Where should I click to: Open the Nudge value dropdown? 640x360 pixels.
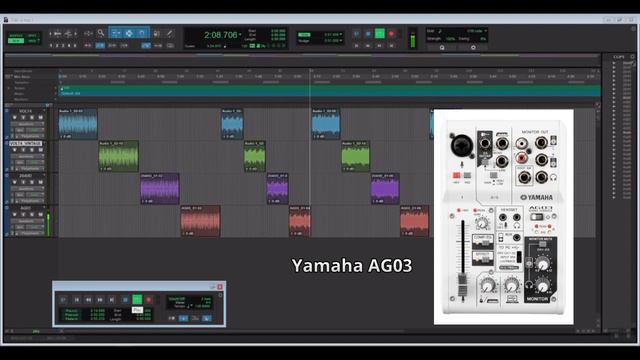[x=341, y=41]
